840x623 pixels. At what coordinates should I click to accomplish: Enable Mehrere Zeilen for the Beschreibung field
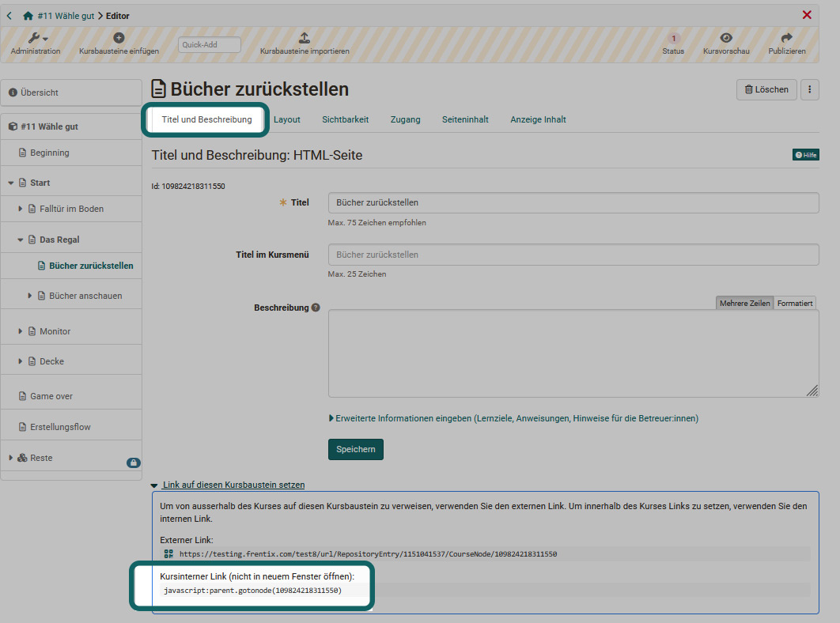pyautogui.click(x=744, y=302)
